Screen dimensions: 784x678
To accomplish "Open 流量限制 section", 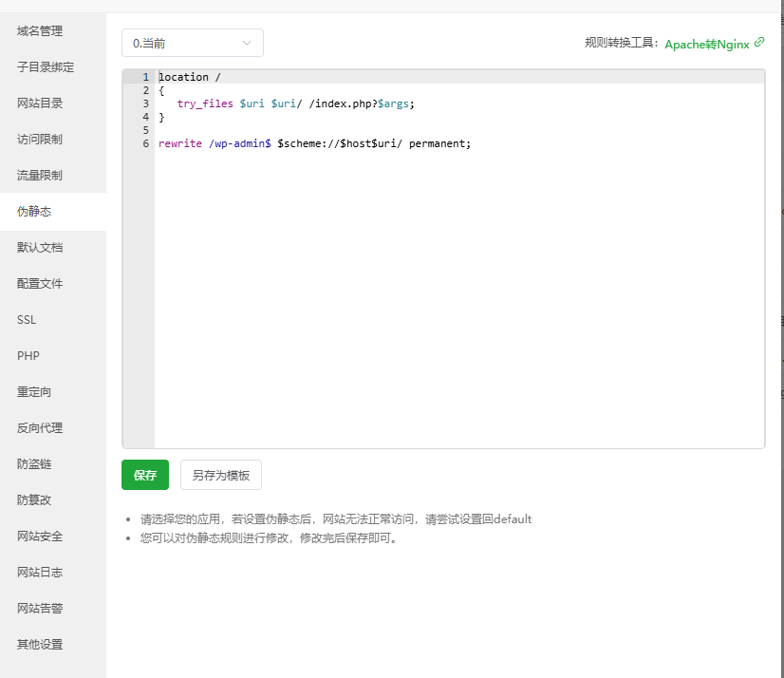I will [x=40, y=176].
